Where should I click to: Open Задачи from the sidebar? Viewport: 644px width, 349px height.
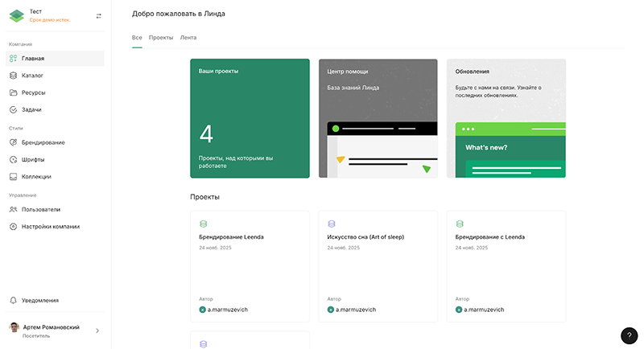tap(31, 109)
